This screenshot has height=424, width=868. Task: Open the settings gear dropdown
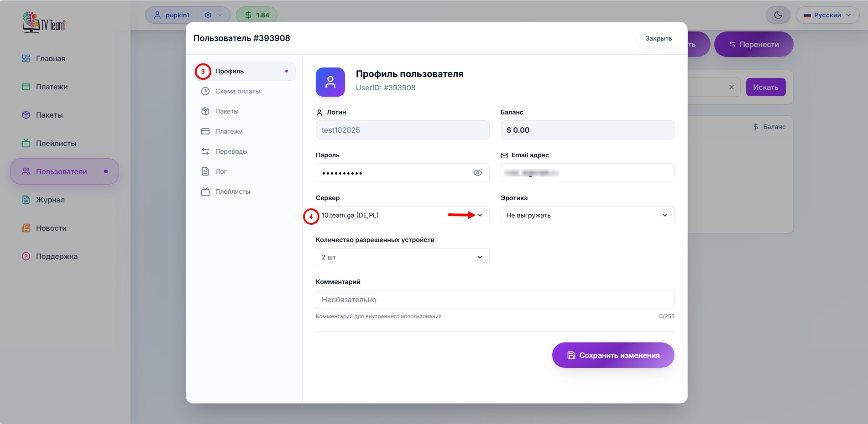click(x=213, y=15)
